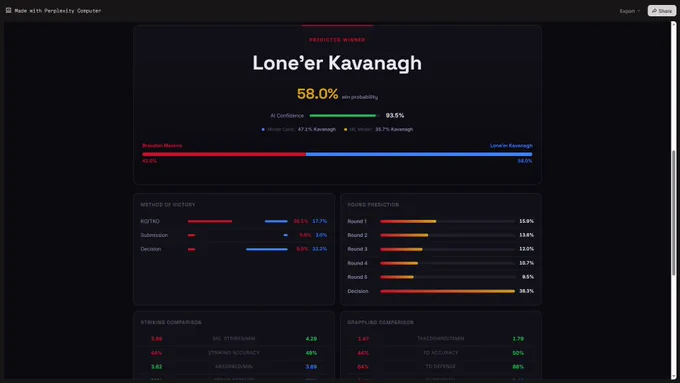Click the 17.7% KO/TKO blue value
The width and height of the screenshot is (680, 383).
pos(320,221)
